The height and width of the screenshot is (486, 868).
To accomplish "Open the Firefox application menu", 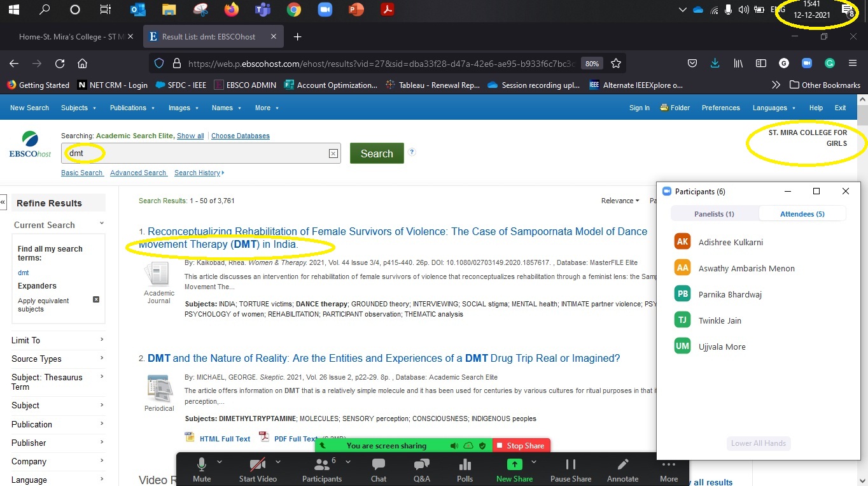I will click(853, 63).
